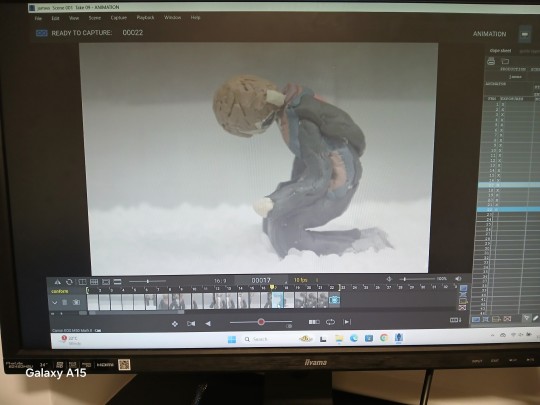Click the pencil icon at dope sheet bottom
The height and width of the screenshot is (405, 540).
(536, 319)
